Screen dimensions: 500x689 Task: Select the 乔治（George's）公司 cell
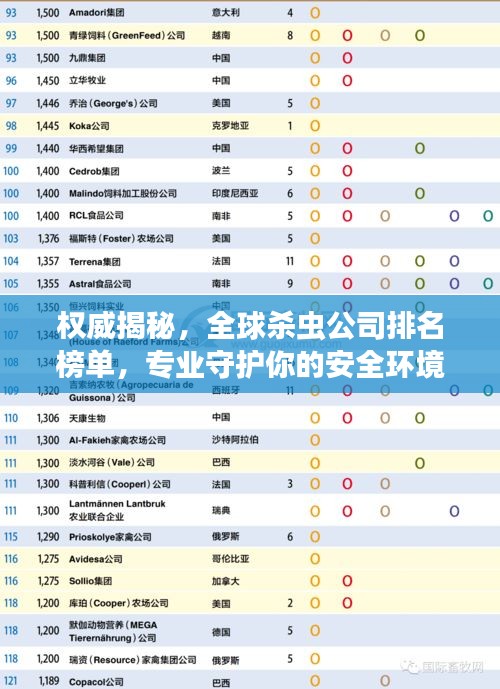click(113, 103)
